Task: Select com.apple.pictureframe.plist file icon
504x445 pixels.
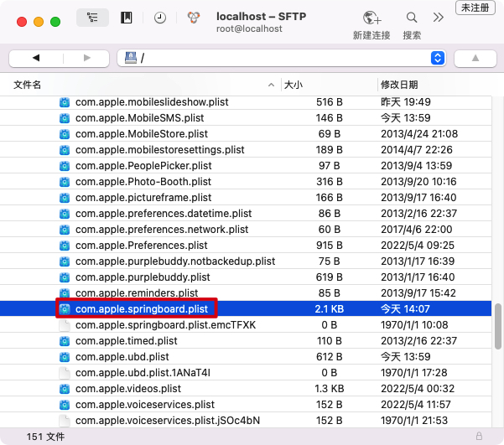Action: 65,198
